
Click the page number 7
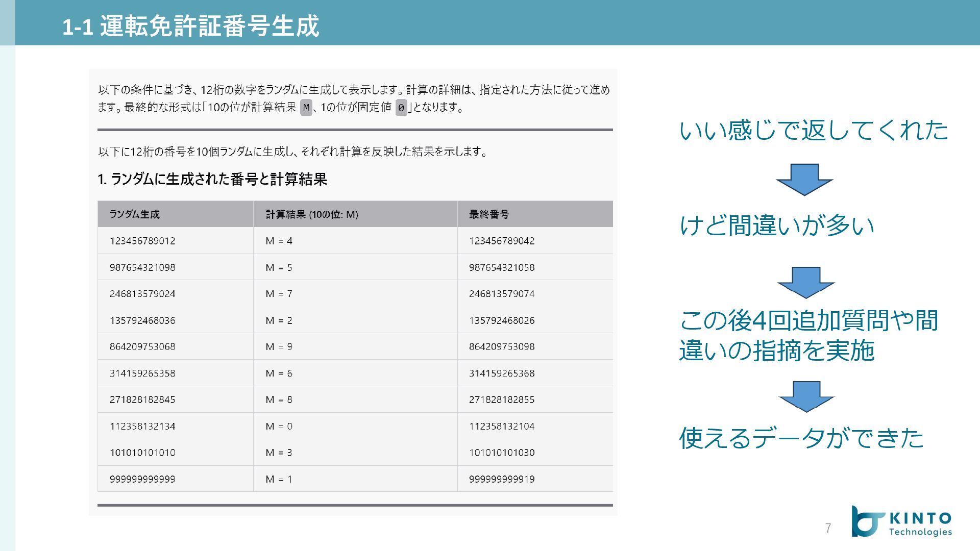pos(828,528)
